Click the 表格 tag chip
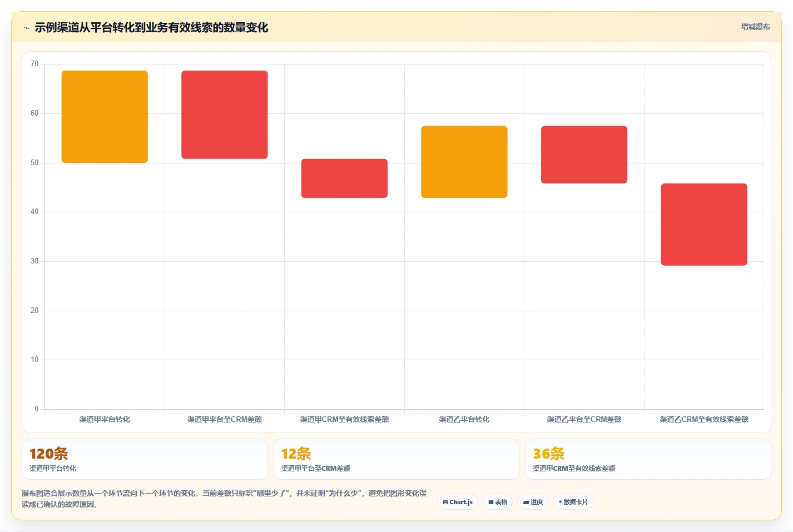Image resolution: width=793 pixels, height=532 pixels. tap(498, 502)
